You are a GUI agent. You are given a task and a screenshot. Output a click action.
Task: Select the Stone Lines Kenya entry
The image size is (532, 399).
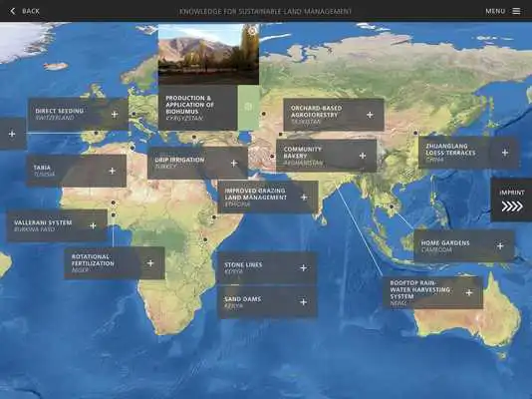(267, 268)
